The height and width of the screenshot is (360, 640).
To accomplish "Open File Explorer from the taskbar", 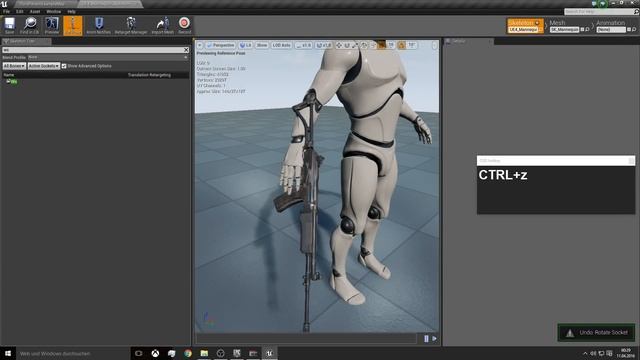I will click(204, 353).
